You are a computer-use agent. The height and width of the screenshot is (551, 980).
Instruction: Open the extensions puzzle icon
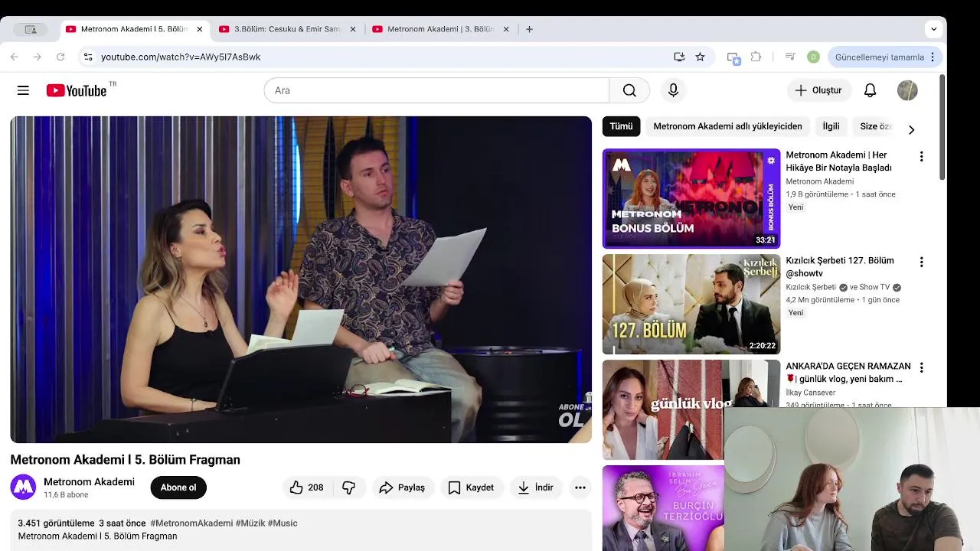click(756, 57)
